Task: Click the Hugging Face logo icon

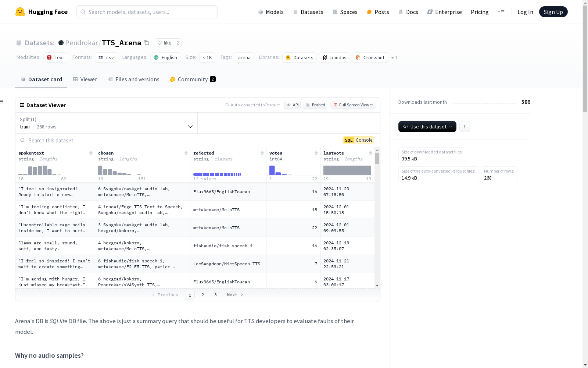Action: [20, 12]
